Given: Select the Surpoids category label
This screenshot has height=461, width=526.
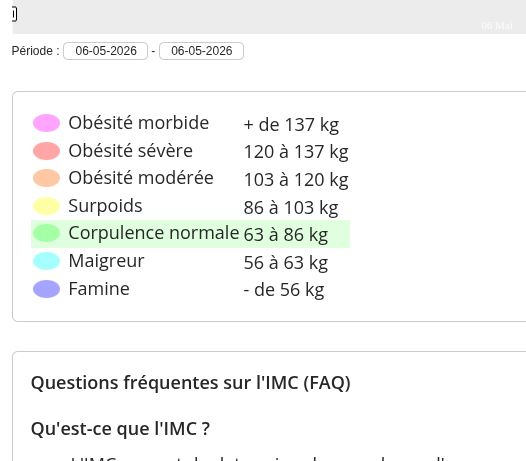Looking at the screenshot, I should tap(105, 206).
